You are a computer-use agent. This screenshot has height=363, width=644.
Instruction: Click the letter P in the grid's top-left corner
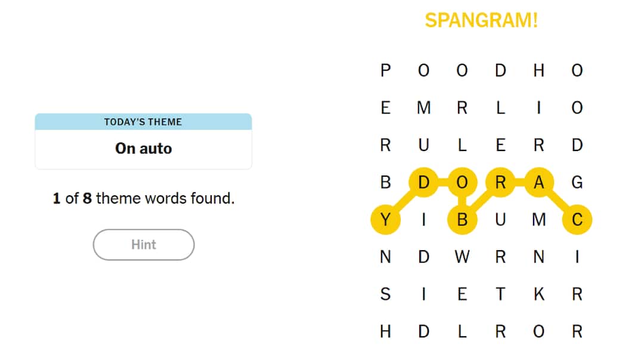[x=385, y=70]
